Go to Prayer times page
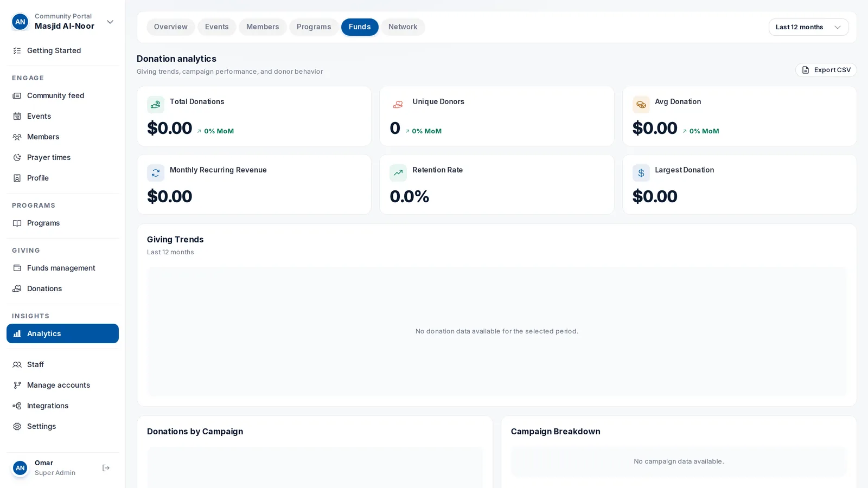 (x=62, y=157)
